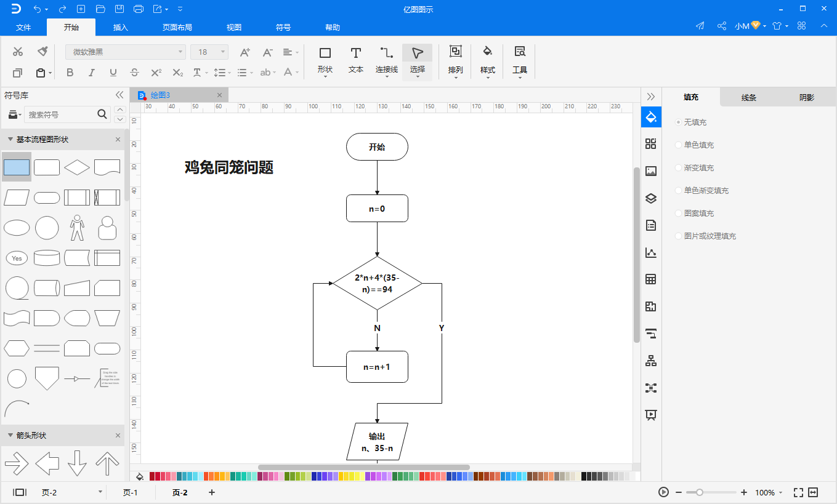This screenshot has width=837, height=504.
Task: Open the Table panel in right sidebar
Action: 651,279
